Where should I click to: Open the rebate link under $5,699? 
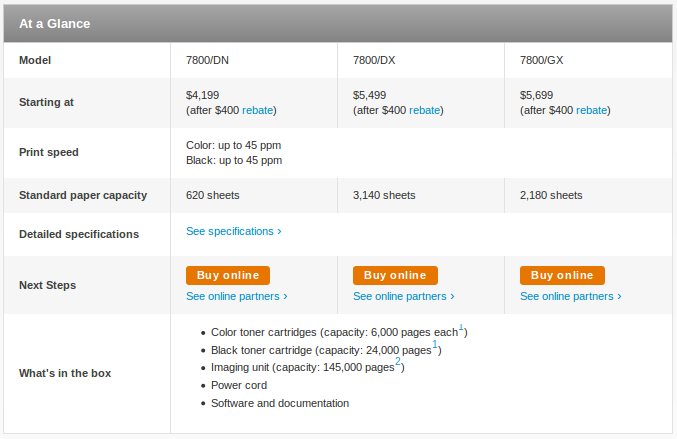click(x=592, y=111)
